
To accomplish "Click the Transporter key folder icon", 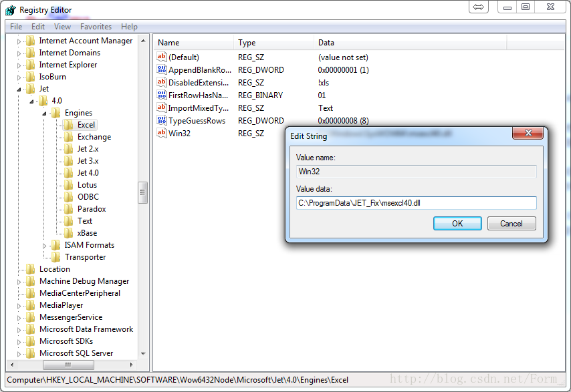I will (x=55, y=257).
